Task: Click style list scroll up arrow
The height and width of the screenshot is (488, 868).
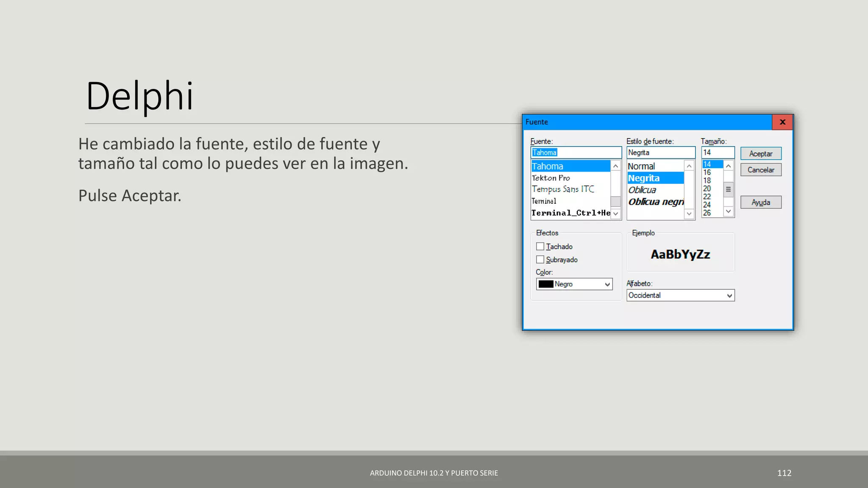Action: click(689, 166)
